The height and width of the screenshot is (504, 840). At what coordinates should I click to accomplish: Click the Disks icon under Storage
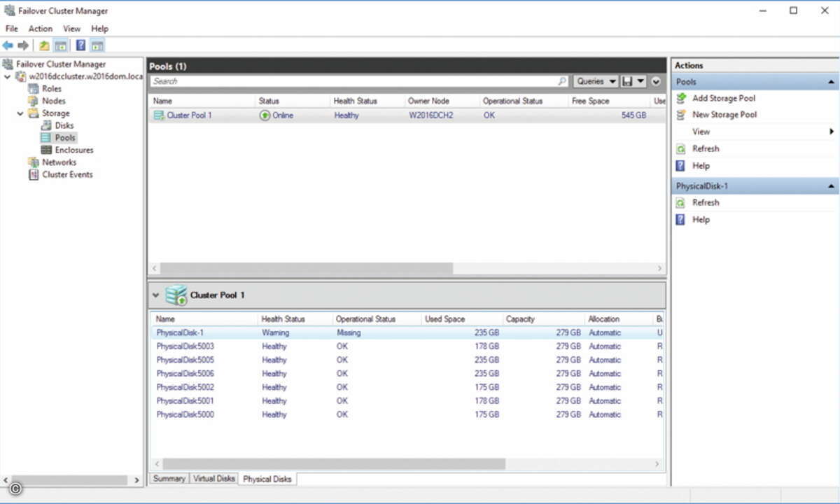tap(46, 125)
